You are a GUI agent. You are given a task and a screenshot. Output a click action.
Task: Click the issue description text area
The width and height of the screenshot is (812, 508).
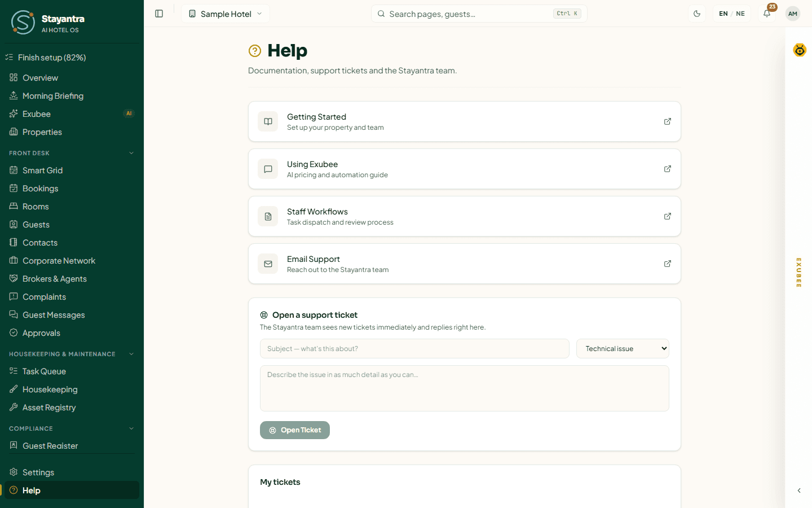coord(465,388)
